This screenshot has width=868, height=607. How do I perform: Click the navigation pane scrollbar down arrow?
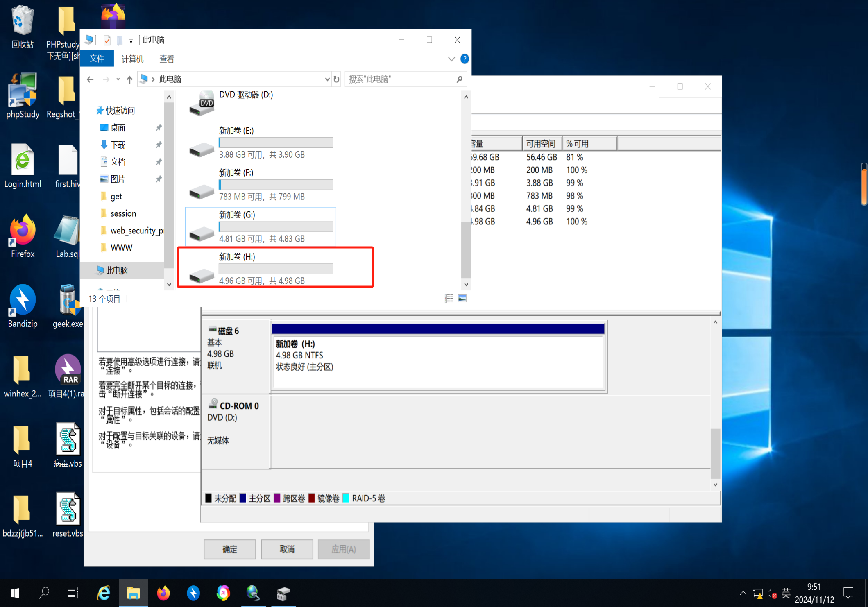coord(169,284)
